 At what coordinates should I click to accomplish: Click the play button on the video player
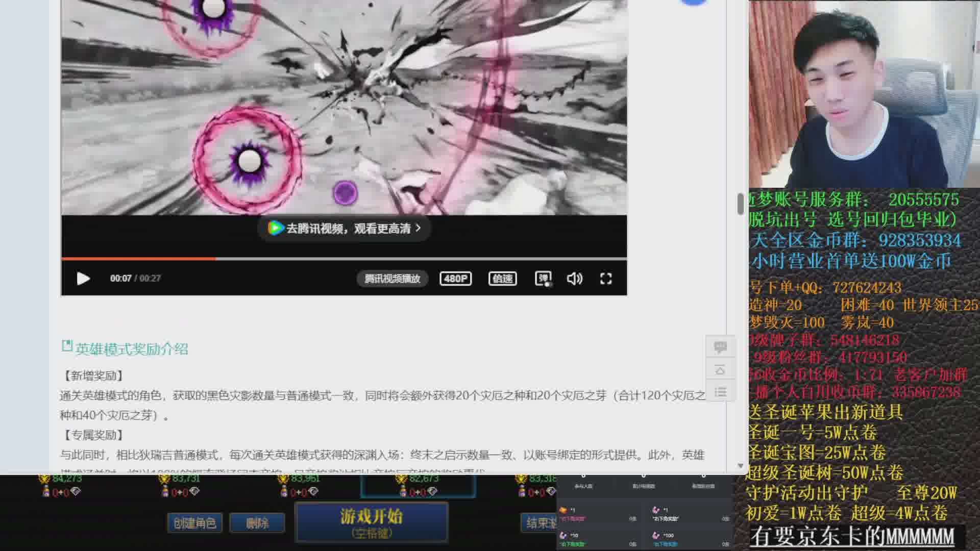83,279
